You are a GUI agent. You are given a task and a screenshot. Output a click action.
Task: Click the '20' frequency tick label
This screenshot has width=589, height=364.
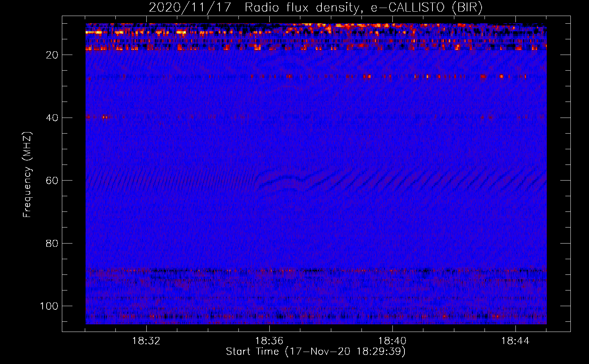coord(52,55)
